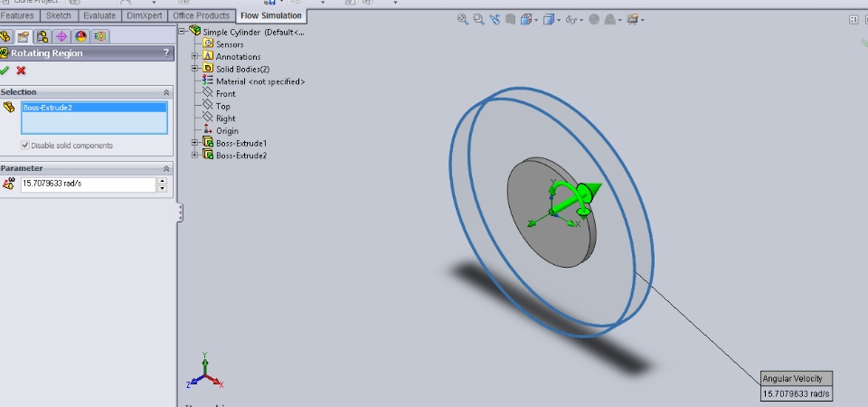Select Top plane in the tree
868x407 pixels.
point(223,107)
